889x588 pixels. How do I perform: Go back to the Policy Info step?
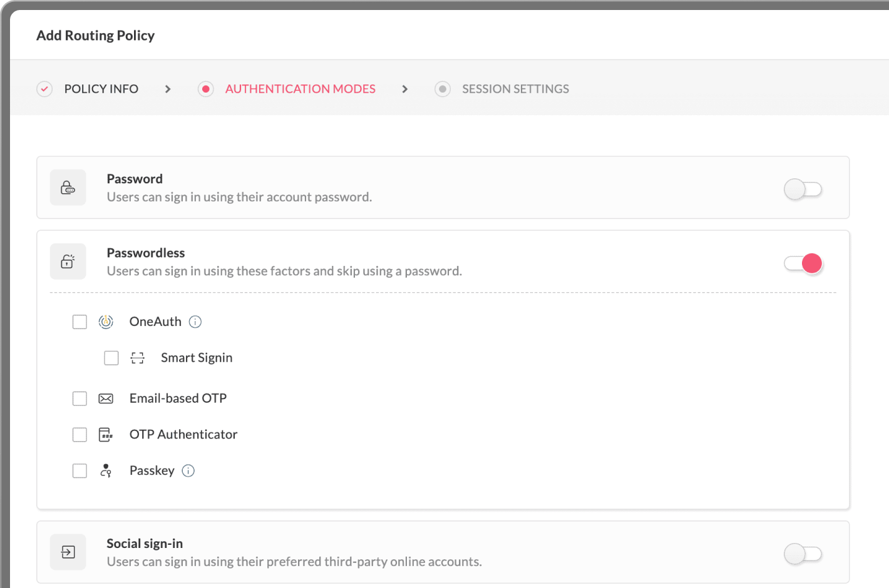[101, 89]
